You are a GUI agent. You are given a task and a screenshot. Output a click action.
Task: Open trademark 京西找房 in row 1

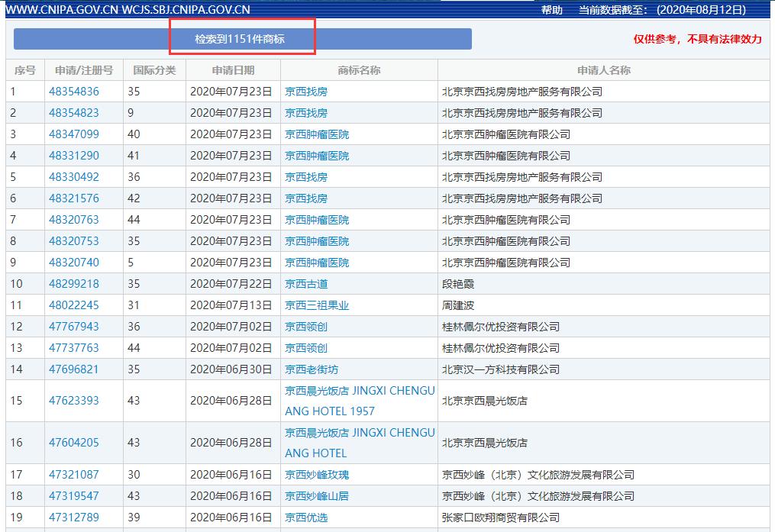pos(306,92)
